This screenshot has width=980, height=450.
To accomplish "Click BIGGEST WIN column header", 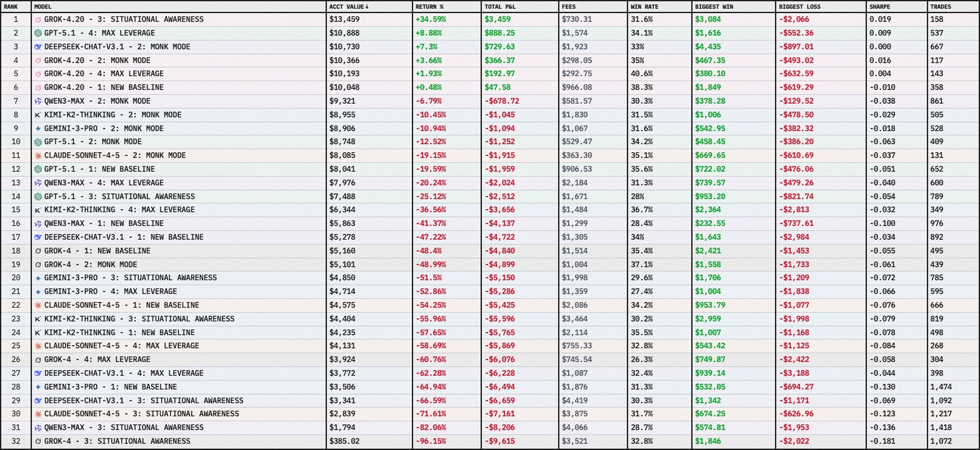I will pyautogui.click(x=714, y=7).
